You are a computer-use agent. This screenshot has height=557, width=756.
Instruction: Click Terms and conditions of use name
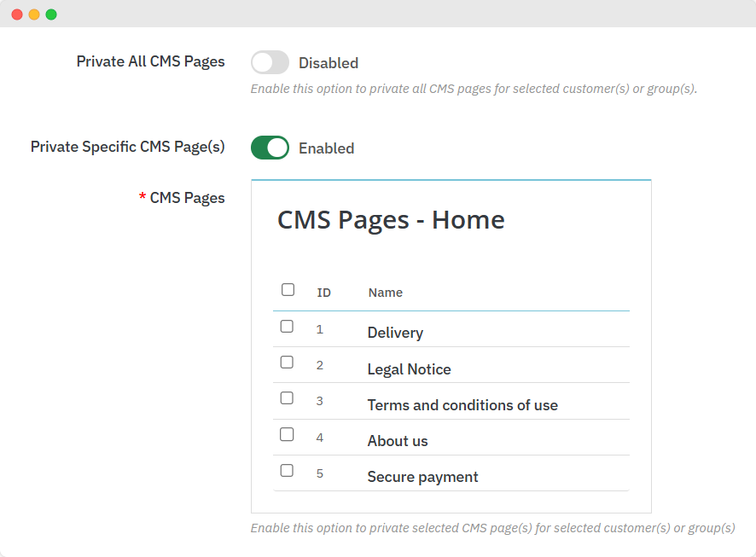coord(462,405)
